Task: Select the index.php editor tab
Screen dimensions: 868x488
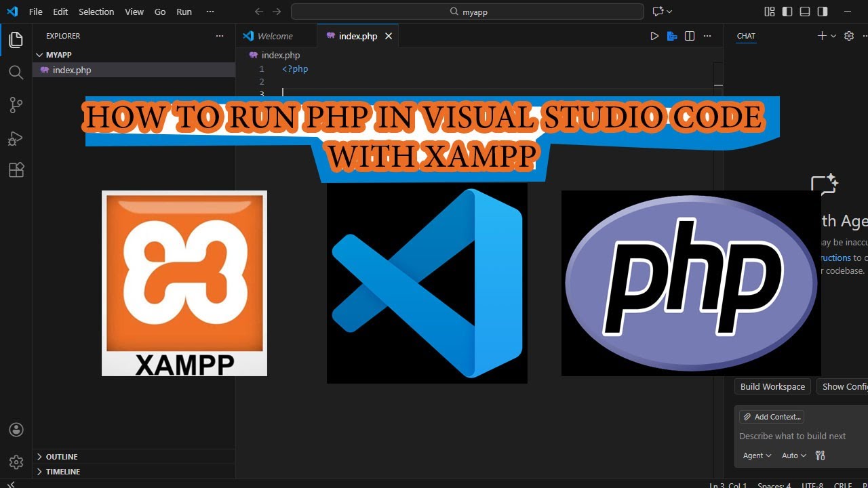Action: click(x=357, y=36)
